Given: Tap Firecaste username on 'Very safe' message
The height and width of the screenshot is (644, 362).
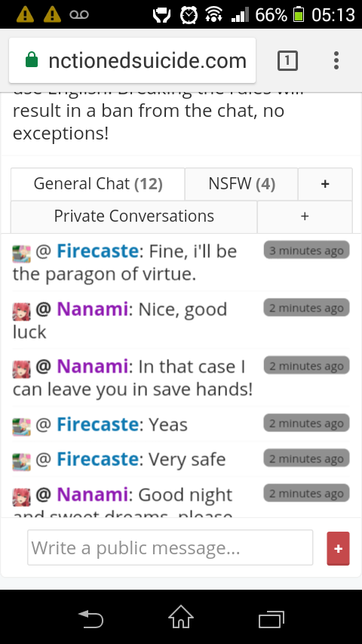Looking at the screenshot, I should click(x=97, y=459).
